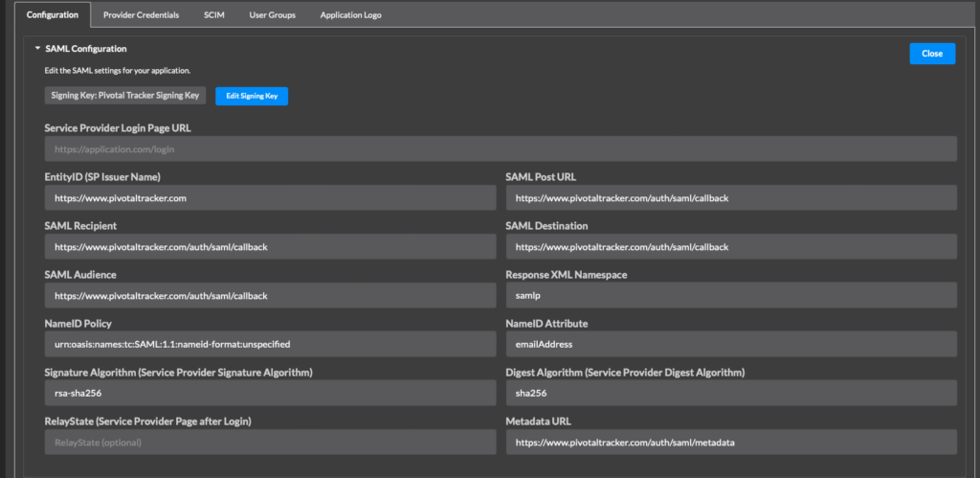Click the Pivotal Tracker Signing Key label
The height and width of the screenshot is (478, 980).
click(x=125, y=96)
